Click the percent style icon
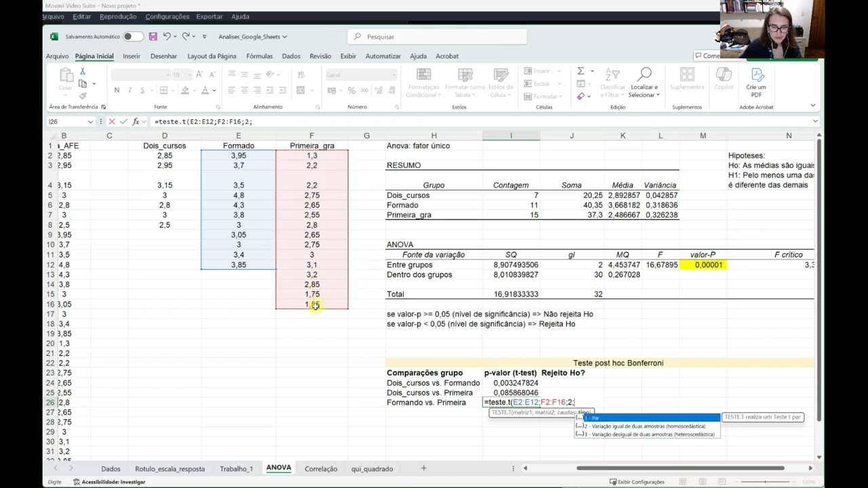 351,90
